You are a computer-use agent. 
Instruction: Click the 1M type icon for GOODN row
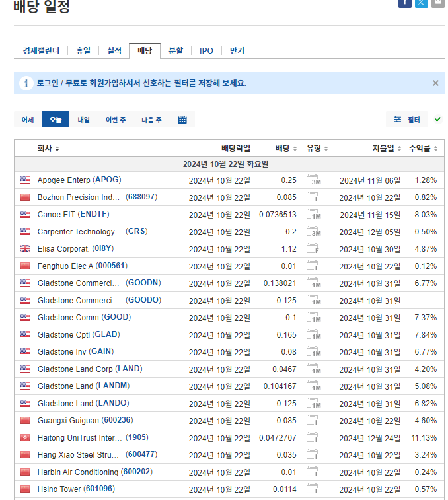pos(313,283)
